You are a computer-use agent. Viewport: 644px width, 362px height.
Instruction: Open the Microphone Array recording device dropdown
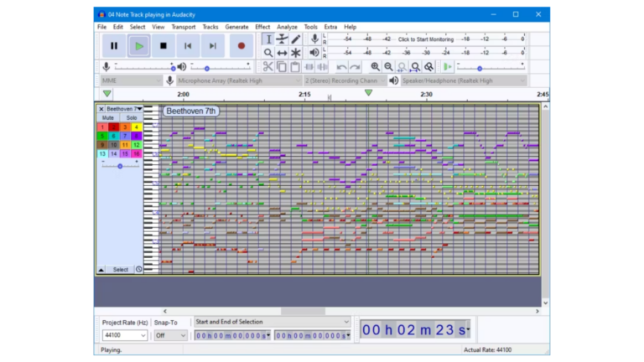coord(239,80)
